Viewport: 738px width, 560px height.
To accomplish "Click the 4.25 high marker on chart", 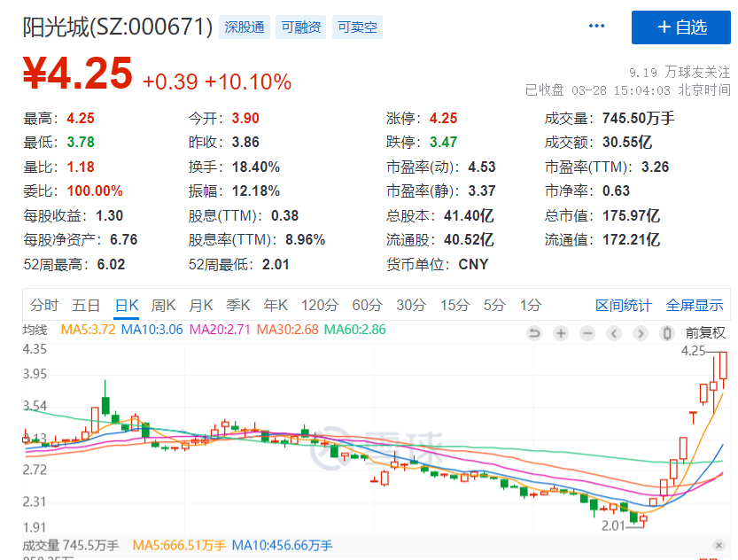I will coord(694,351).
